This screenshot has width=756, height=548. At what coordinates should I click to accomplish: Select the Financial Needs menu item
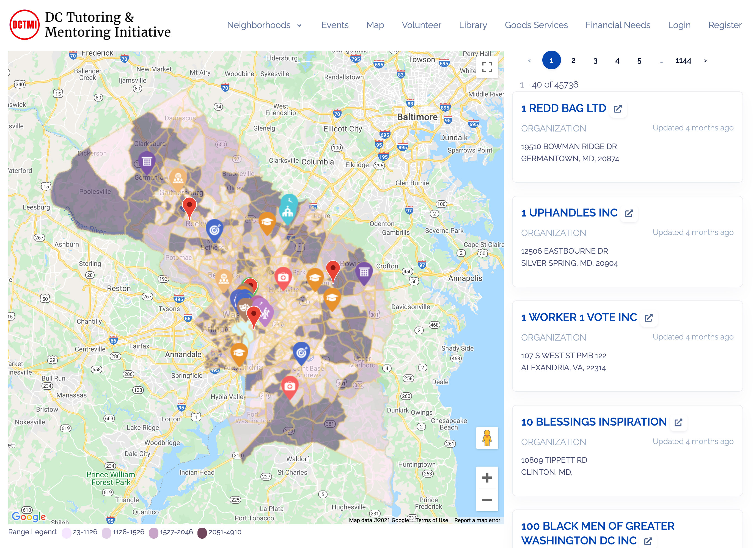coord(617,25)
